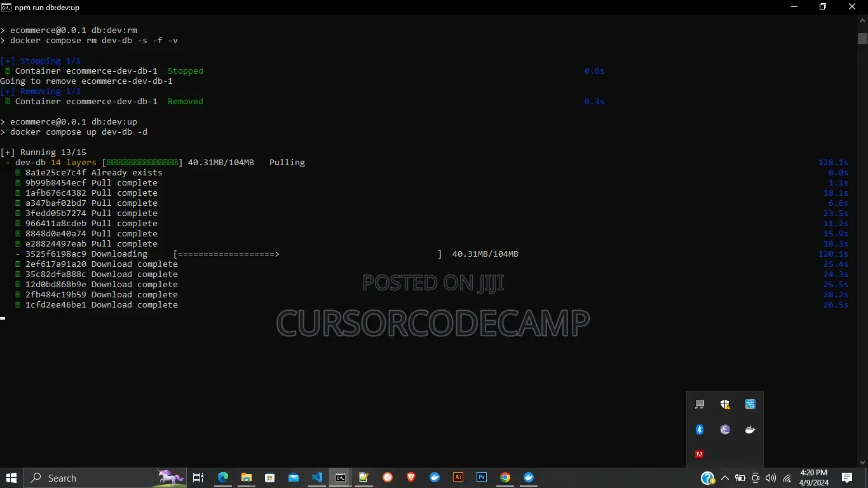
Task: Click the Bluetooth icon in tray overflow
Action: [700, 430]
